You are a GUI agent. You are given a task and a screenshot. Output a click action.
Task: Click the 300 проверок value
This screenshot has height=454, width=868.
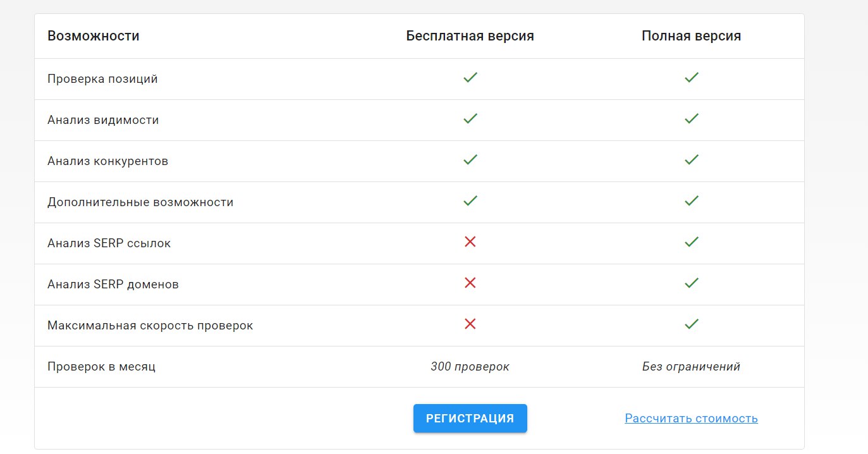click(x=470, y=367)
